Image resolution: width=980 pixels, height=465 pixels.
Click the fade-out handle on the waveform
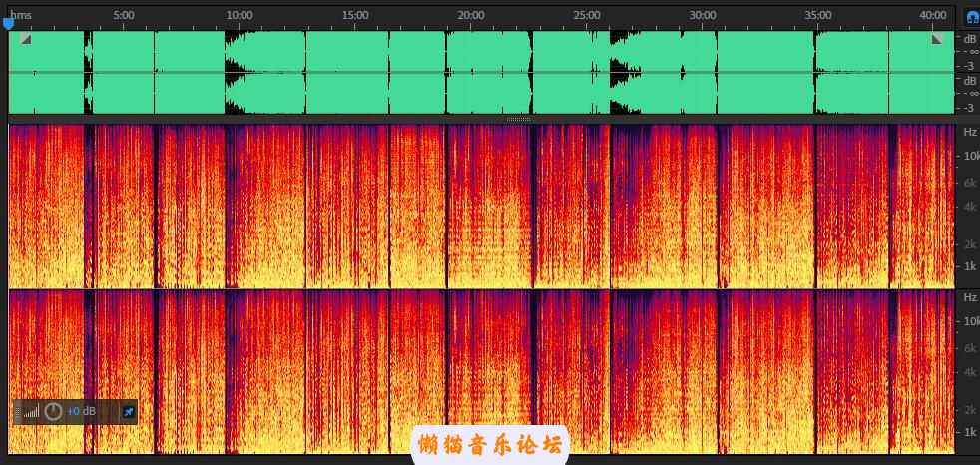[x=937, y=38]
